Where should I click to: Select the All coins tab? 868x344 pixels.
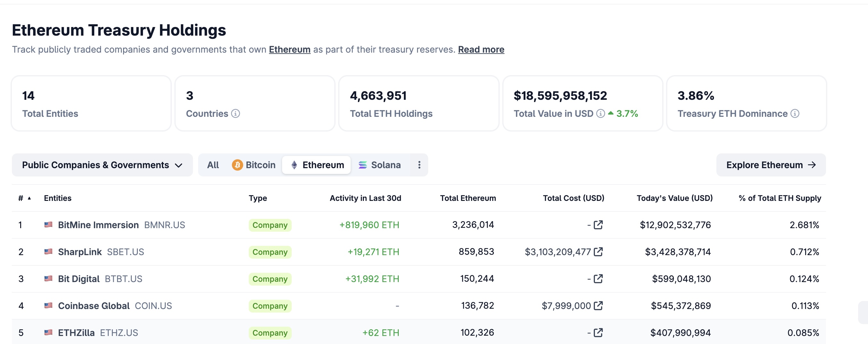tap(213, 165)
